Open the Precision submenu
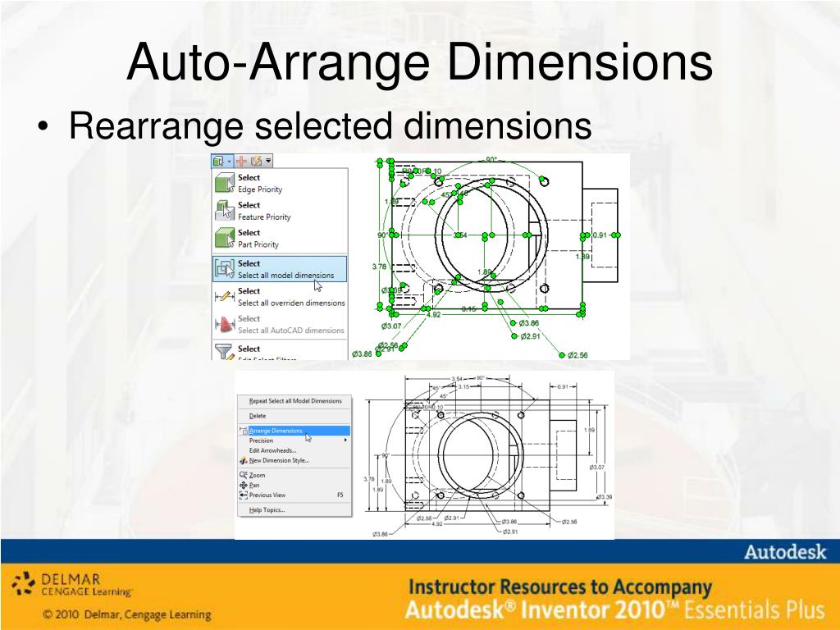 (x=295, y=441)
